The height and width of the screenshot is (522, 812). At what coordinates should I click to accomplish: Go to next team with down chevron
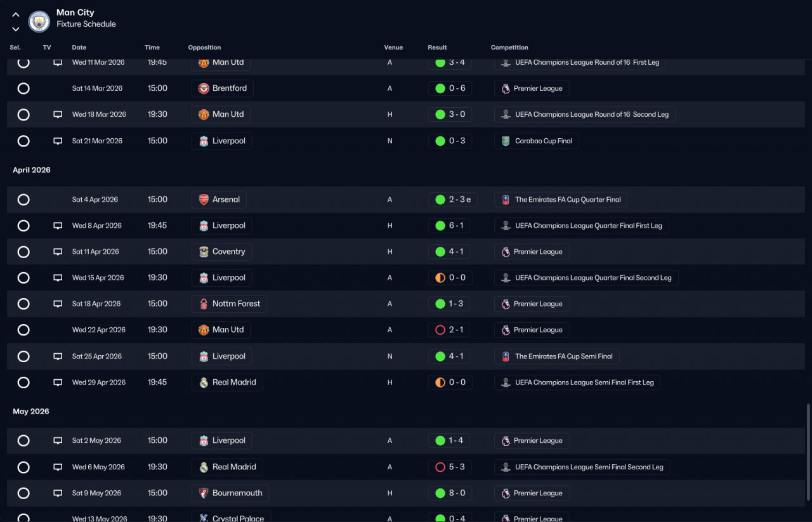coord(16,29)
